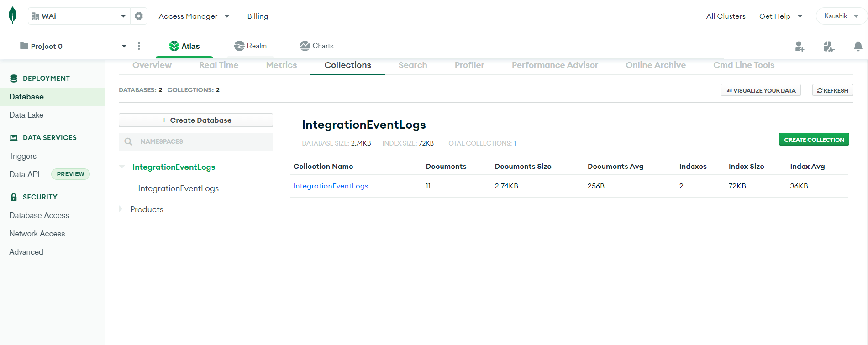The width and height of the screenshot is (868, 345).
Task: Open project activity feed icon
Action: tap(829, 46)
